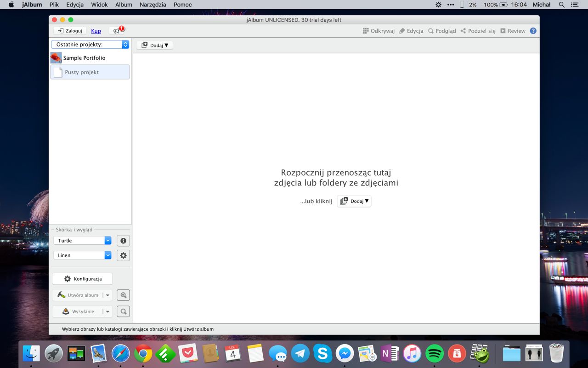Click the Utwórz album button
The width and height of the screenshot is (588, 368).
pyautogui.click(x=77, y=295)
